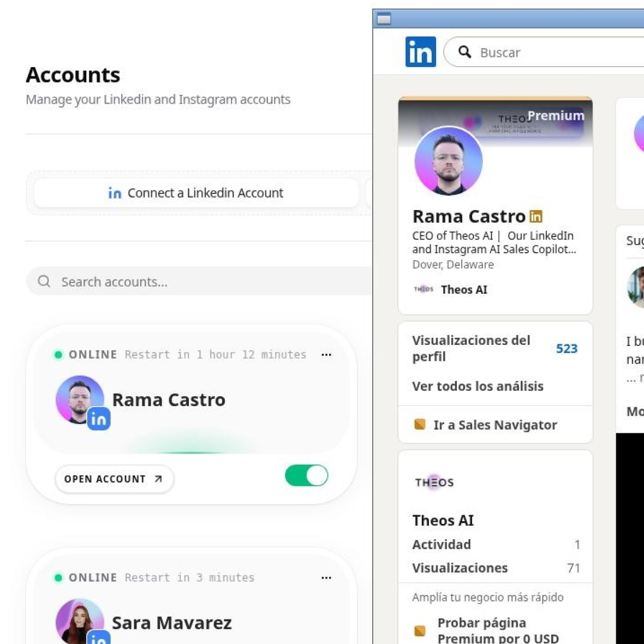Click the Dover, Delaware location text
Viewport: 644px width, 644px height.
[x=453, y=264]
